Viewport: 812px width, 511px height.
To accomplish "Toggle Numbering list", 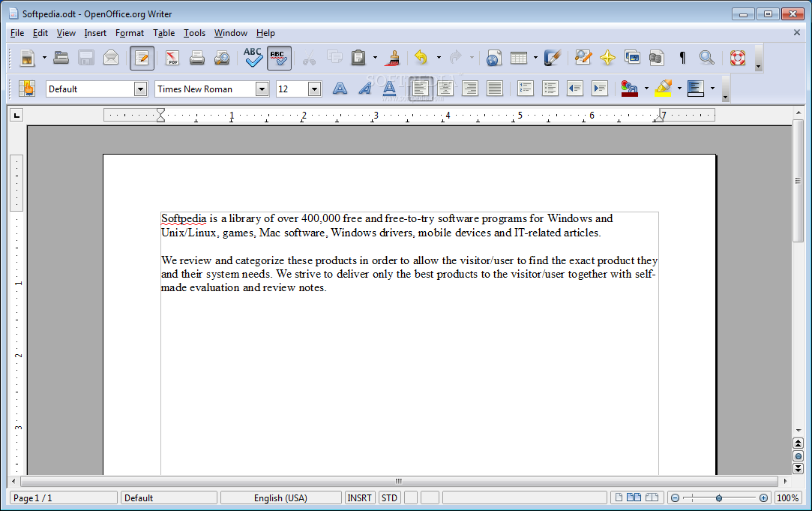I will point(525,89).
